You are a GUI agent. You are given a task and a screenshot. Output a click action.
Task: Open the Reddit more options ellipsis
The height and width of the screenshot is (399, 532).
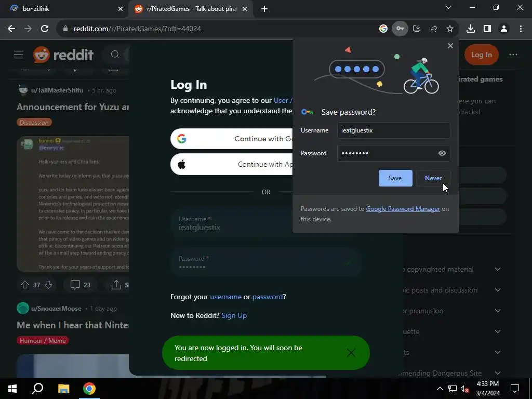tap(513, 55)
